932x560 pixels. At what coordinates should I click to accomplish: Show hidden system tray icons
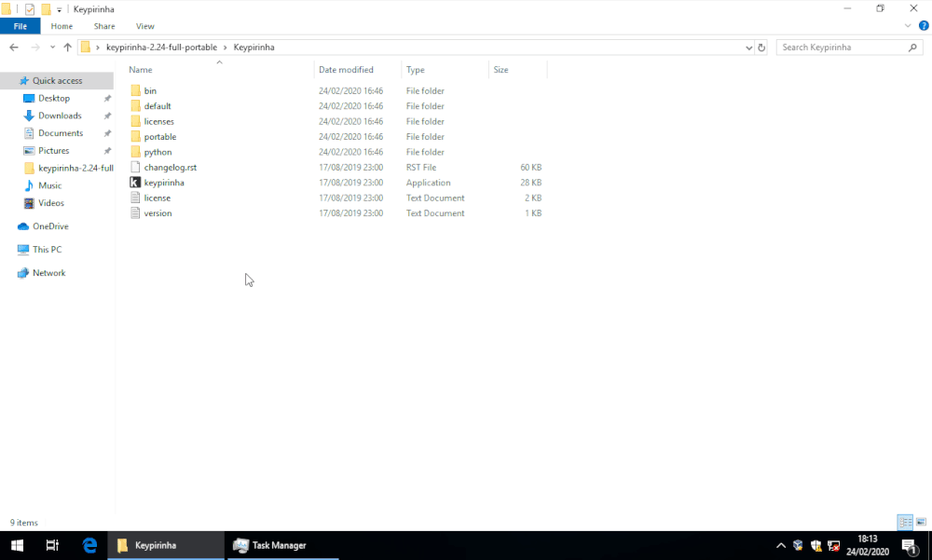click(781, 545)
